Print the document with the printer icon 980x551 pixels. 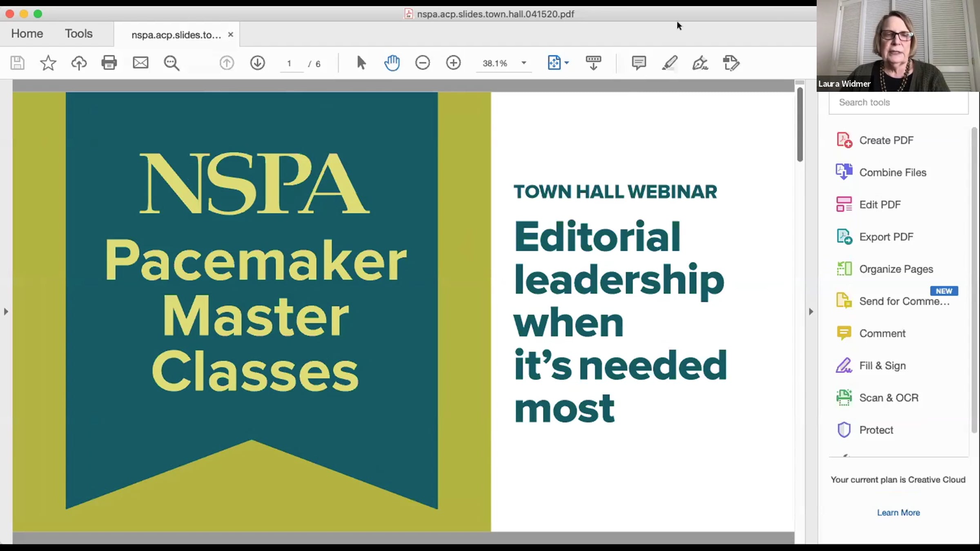click(109, 63)
